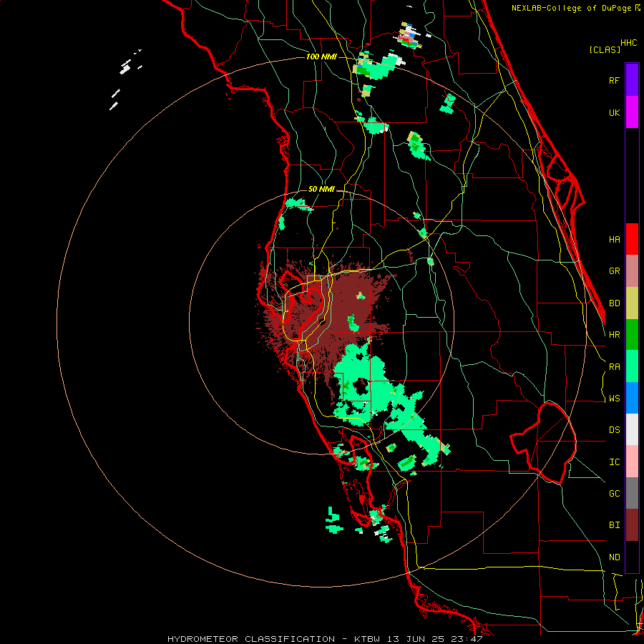Click the RF legend label text
The height and width of the screenshot is (644, 644).
click(x=614, y=80)
